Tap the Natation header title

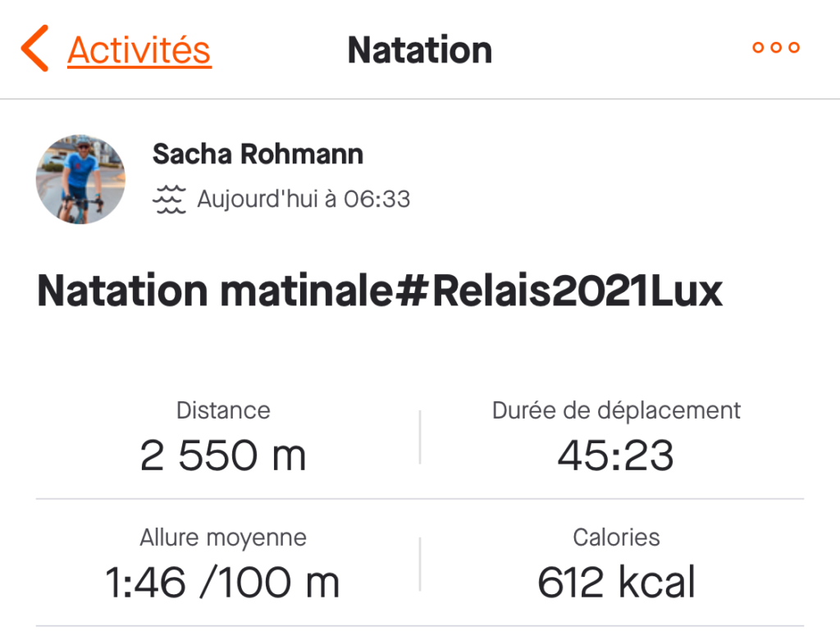pyautogui.click(x=419, y=50)
